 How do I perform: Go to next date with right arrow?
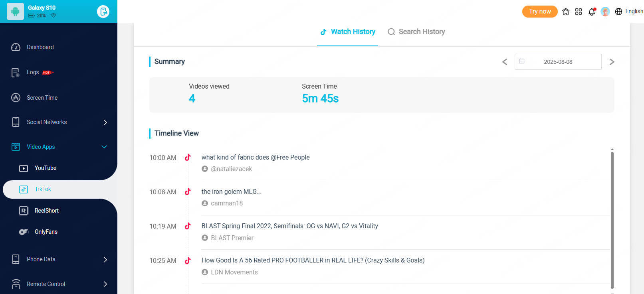tap(612, 62)
